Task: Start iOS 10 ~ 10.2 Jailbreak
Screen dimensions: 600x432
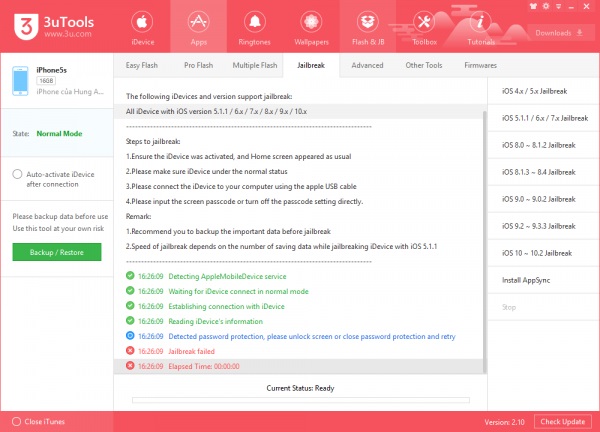Action: point(543,253)
